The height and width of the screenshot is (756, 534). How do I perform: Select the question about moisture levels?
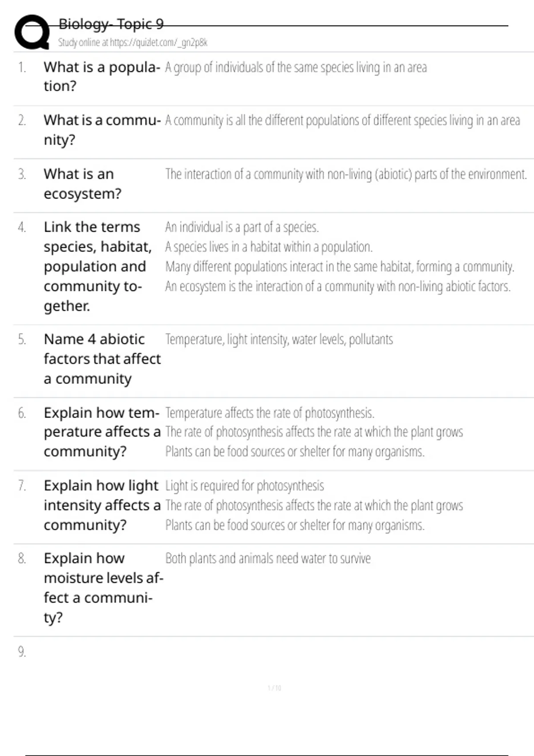tap(103, 587)
